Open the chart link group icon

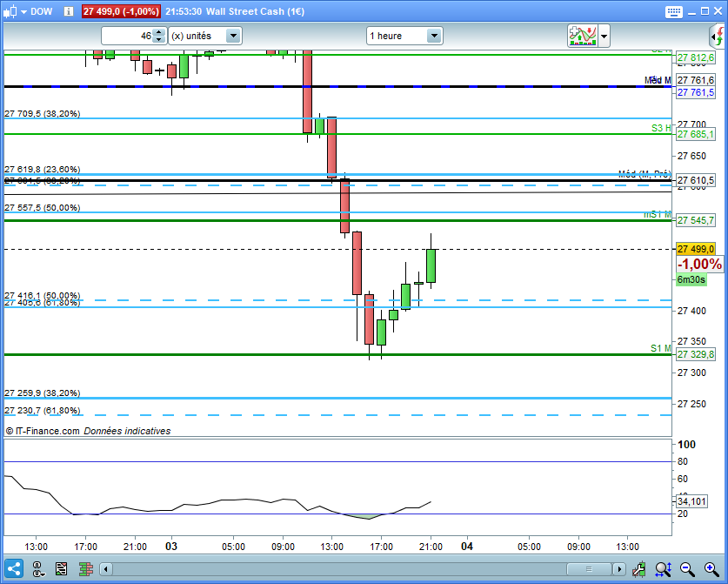click(38, 568)
